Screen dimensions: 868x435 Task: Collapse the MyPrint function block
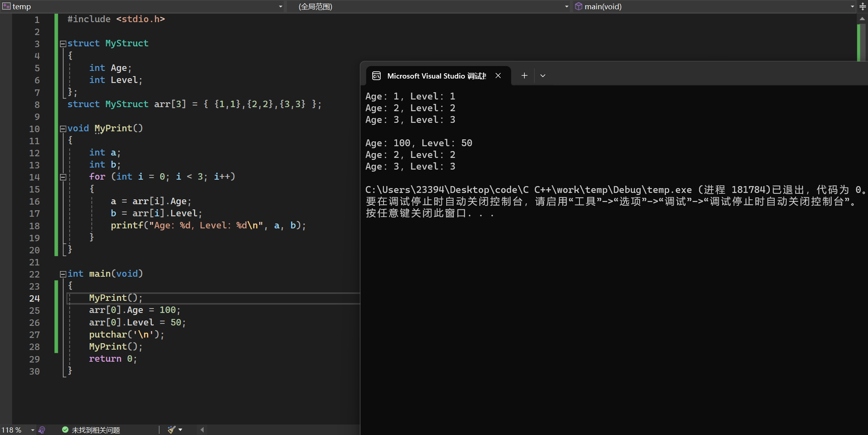pyautogui.click(x=63, y=129)
